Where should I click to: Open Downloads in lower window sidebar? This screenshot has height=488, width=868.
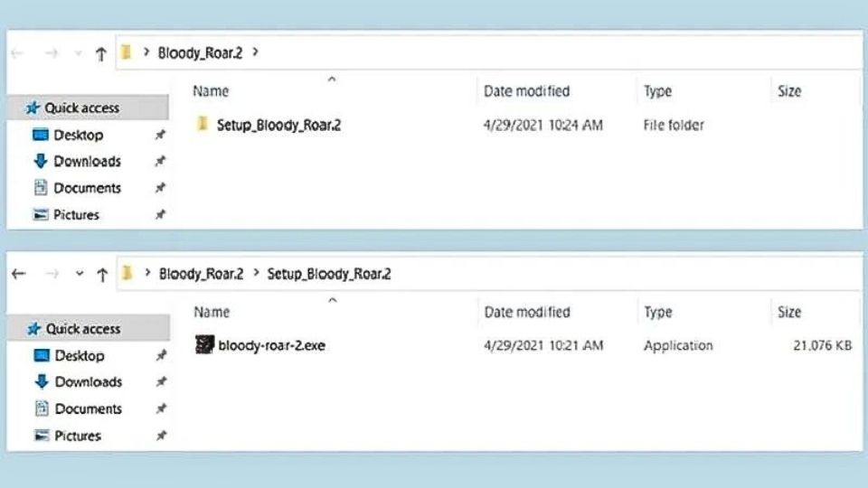tap(88, 382)
